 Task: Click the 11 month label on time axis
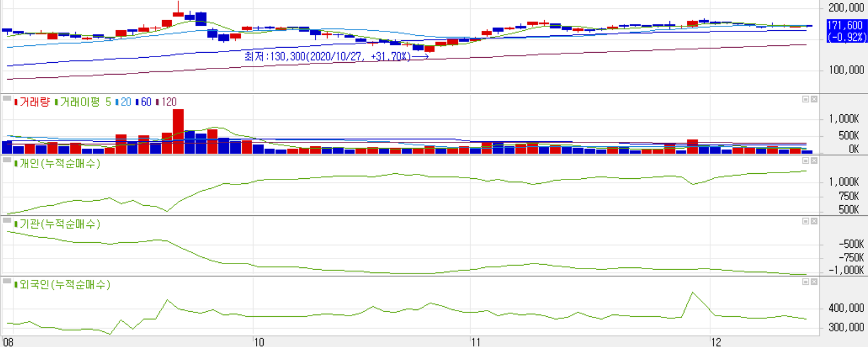pos(476,341)
